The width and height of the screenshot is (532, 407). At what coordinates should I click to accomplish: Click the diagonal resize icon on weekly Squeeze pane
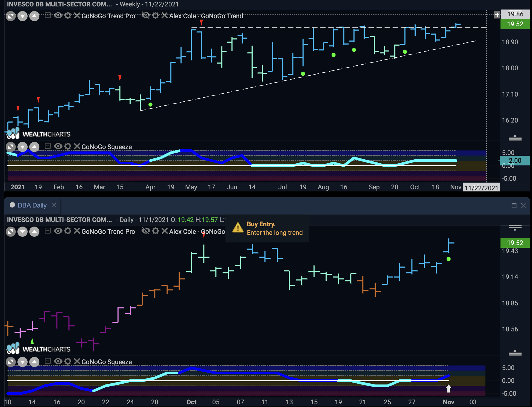[11, 147]
